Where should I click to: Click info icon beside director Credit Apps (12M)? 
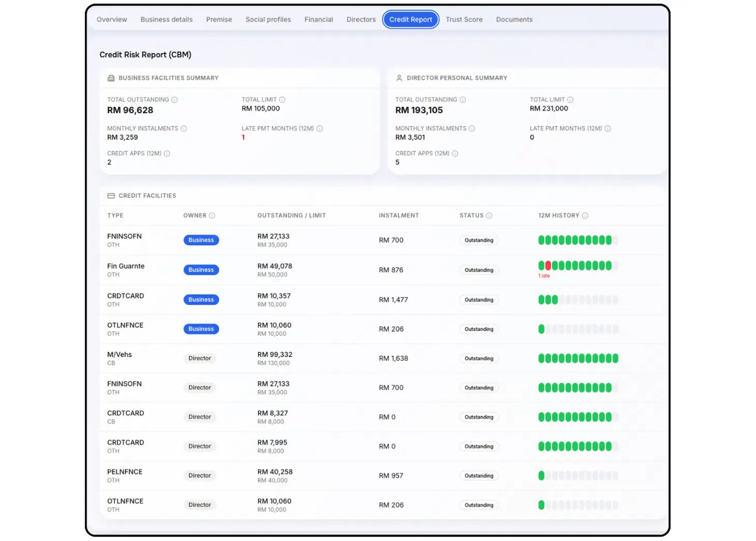[x=455, y=153]
